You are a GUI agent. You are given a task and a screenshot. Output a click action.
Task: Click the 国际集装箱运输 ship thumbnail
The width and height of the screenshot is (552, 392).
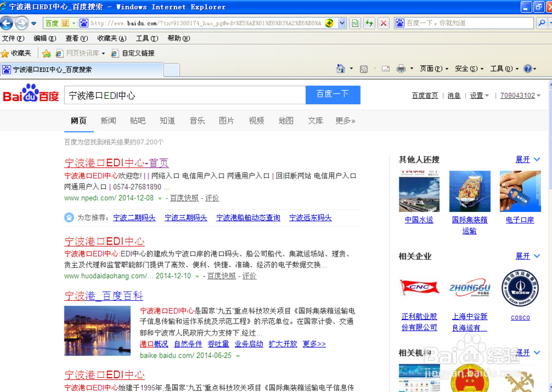tap(470, 191)
